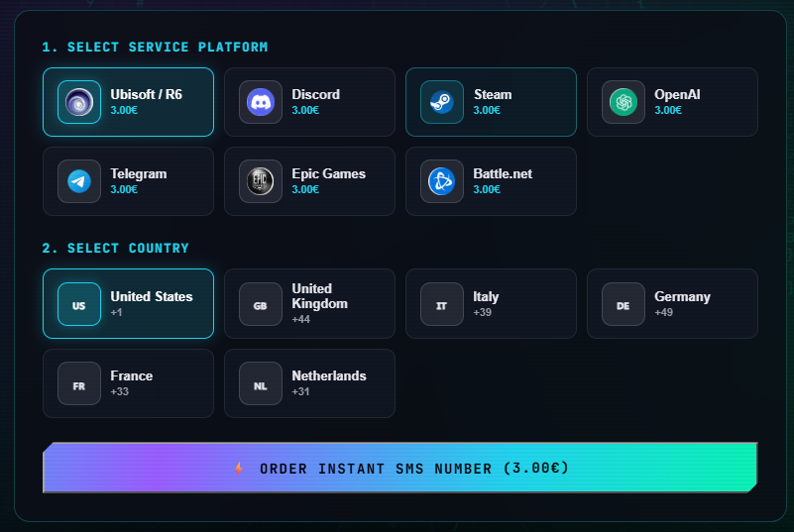
Task: Click the +49 dialing code text
Action: click(x=663, y=312)
